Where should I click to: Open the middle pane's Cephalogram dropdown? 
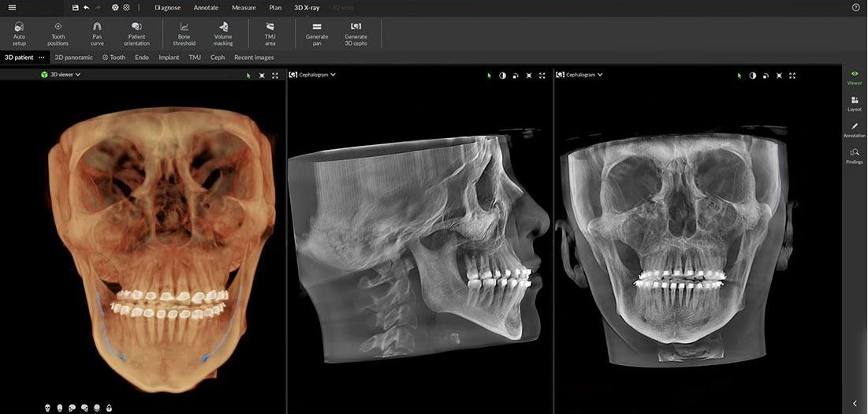click(313, 75)
